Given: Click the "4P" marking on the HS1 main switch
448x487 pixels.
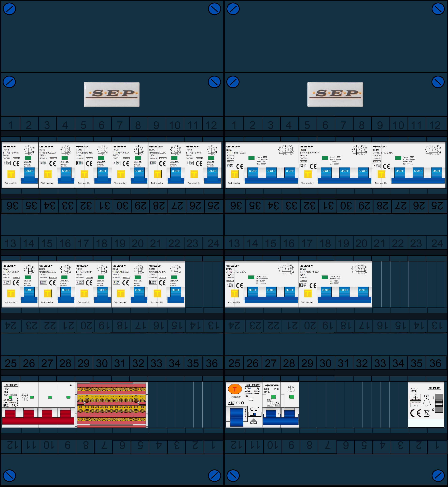Looking at the screenshot, I should tap(72, 385).
